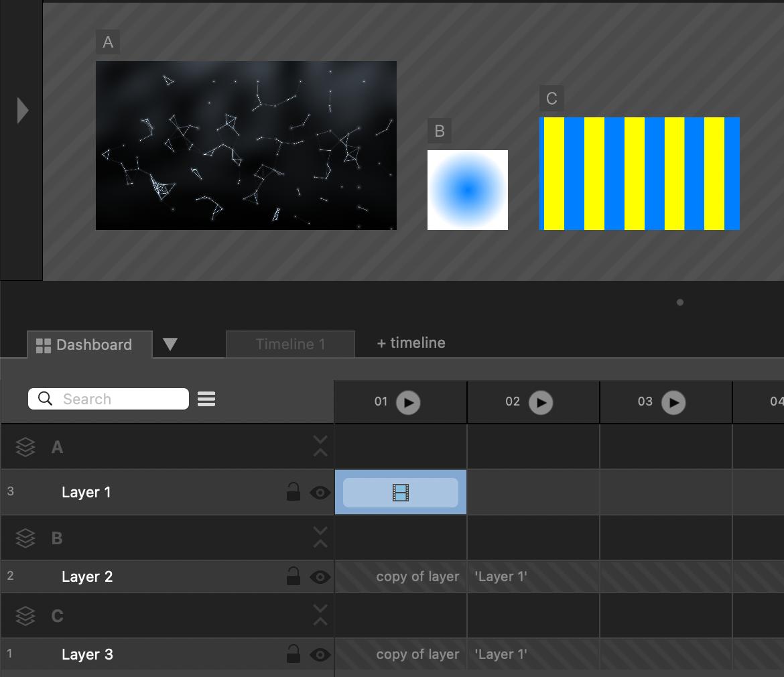Start column 03 playback
The image size is (784, 677).
coord(673,402)
